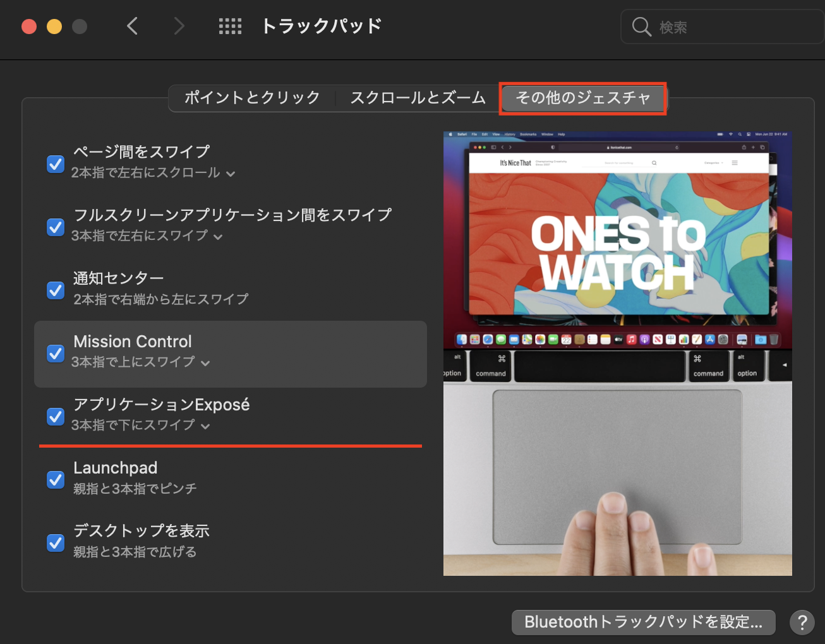Open the 2本指で左右にスクロール dropdown
The image size is (825, 644).
point(153,173)
